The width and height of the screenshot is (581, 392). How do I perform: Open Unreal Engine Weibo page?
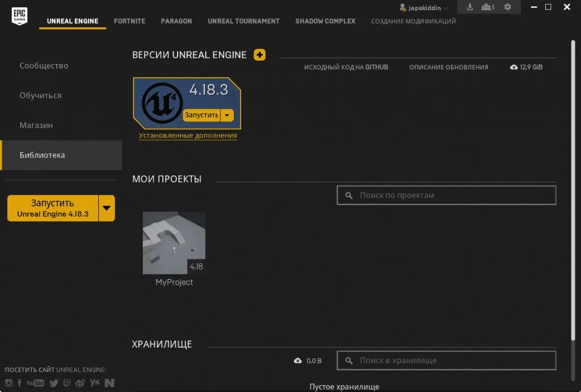click(x=80, y=383)
